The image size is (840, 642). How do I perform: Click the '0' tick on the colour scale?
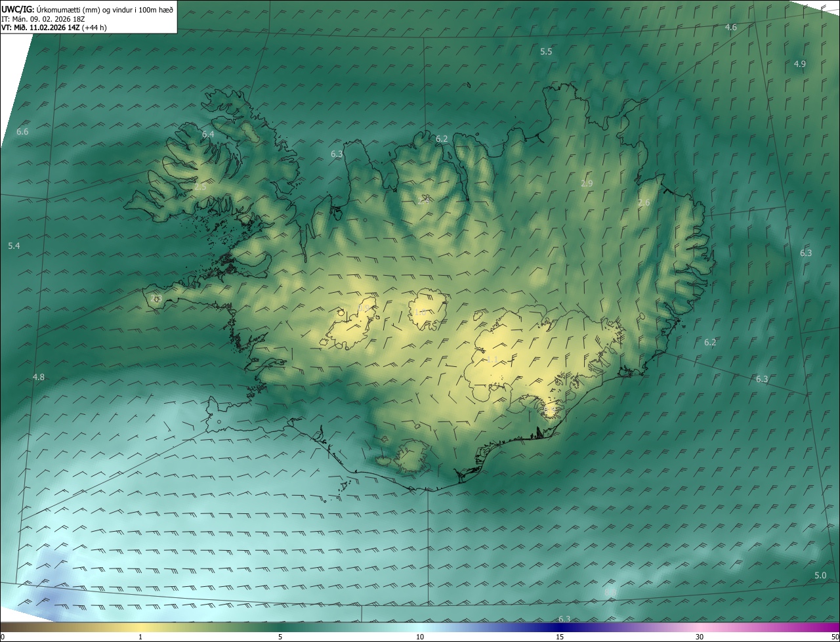point(3,637)
